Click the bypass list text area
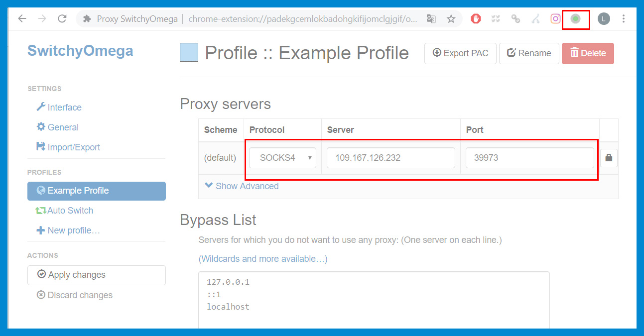This screenshot has width=644, height=336. tap(374, 300)
